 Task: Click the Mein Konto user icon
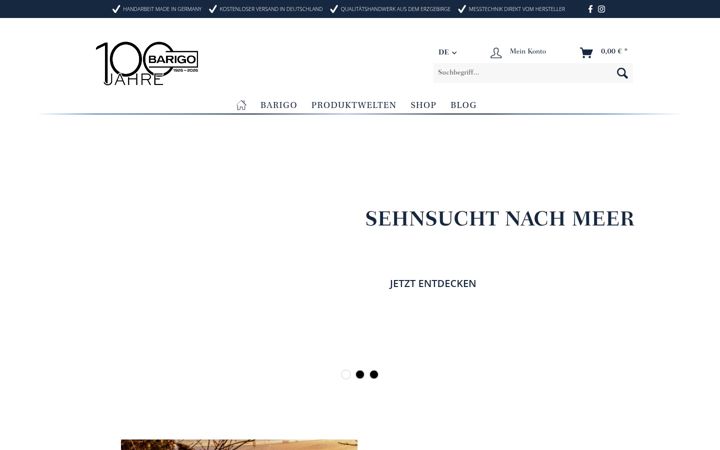[496, 53]
